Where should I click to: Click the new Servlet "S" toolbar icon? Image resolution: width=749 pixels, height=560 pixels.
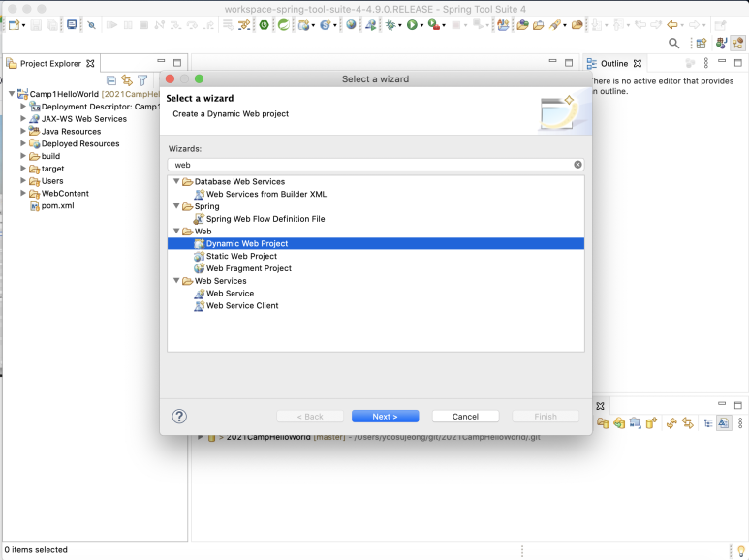coord(326,25)
